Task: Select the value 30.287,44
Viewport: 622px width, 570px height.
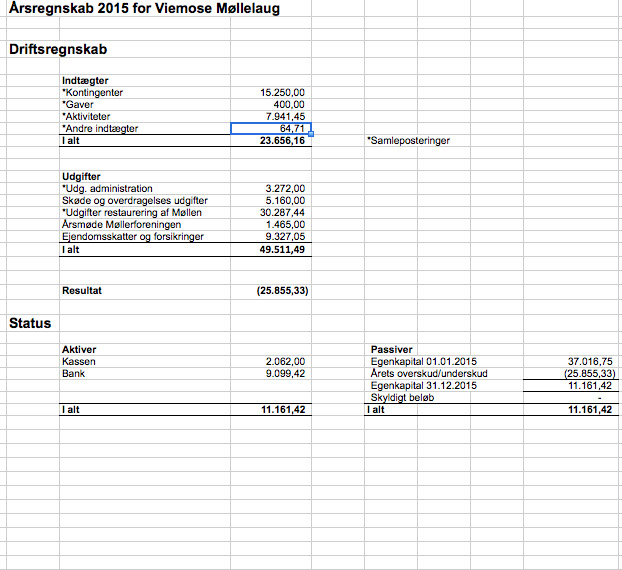Action: point(282,212)
